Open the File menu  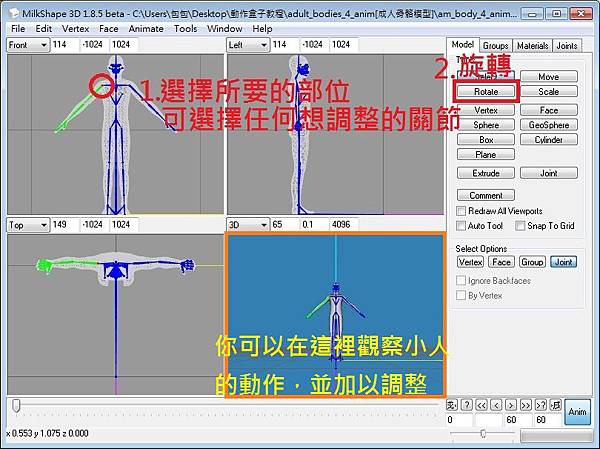click(18, 29)
